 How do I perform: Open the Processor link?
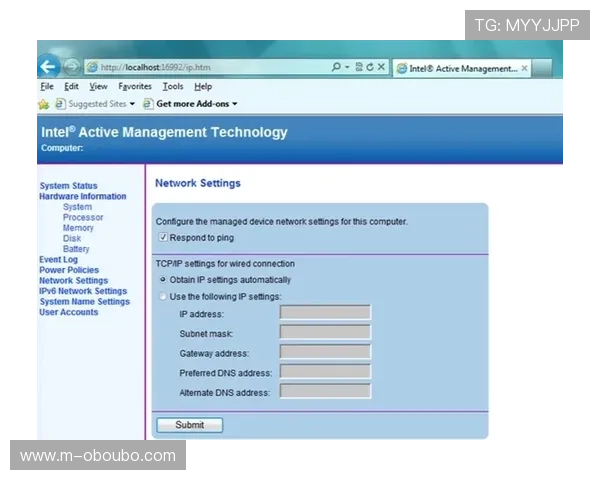pyautogui.click(x=83, y=217)
